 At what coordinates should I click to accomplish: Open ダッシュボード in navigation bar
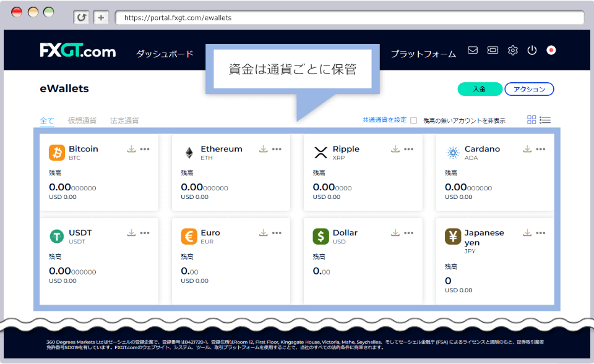coord(165,54)
